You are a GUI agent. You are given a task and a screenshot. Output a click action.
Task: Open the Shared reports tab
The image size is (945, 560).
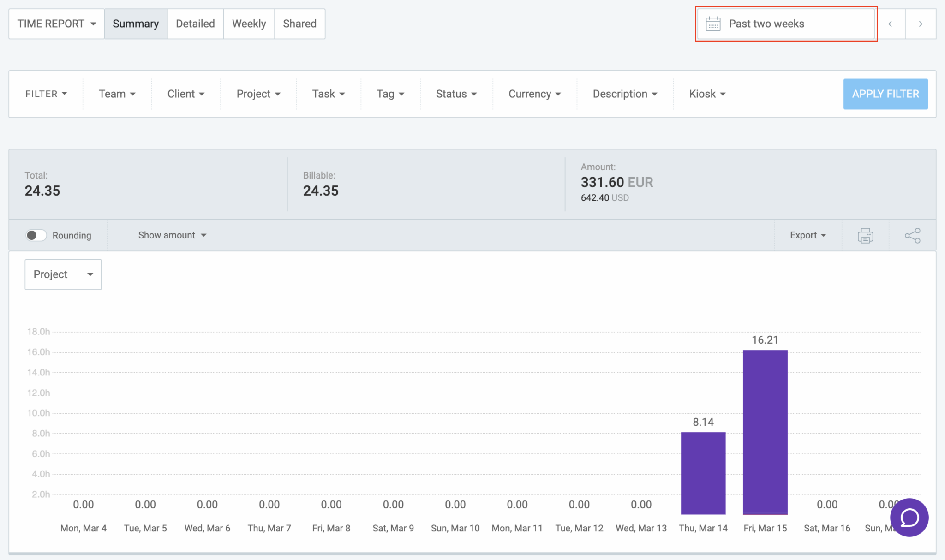pyautogui.click(x=299, y=24)
